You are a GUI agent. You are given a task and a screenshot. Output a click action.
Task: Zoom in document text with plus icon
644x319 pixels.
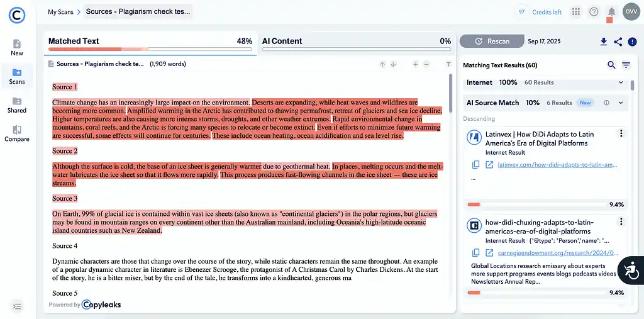click(415, 64)
